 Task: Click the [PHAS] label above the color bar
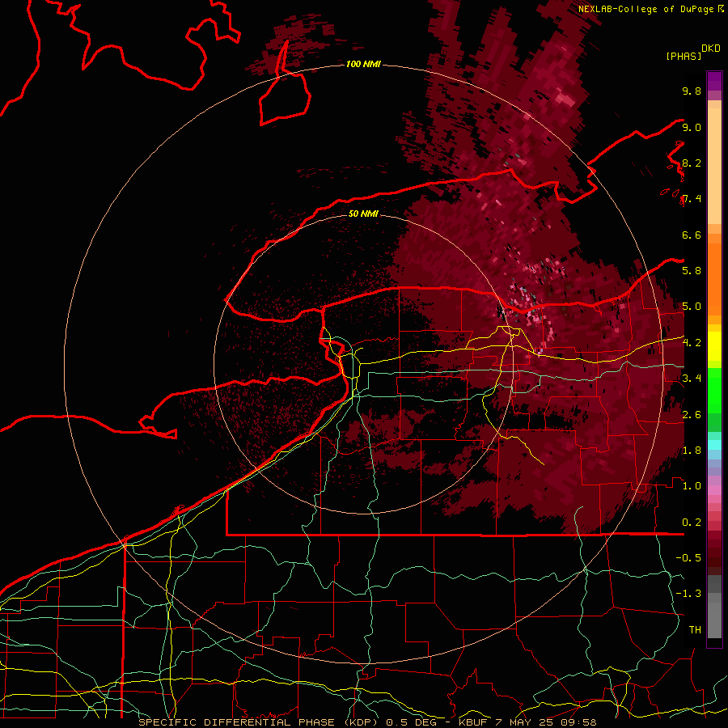[x=684, y=57]
